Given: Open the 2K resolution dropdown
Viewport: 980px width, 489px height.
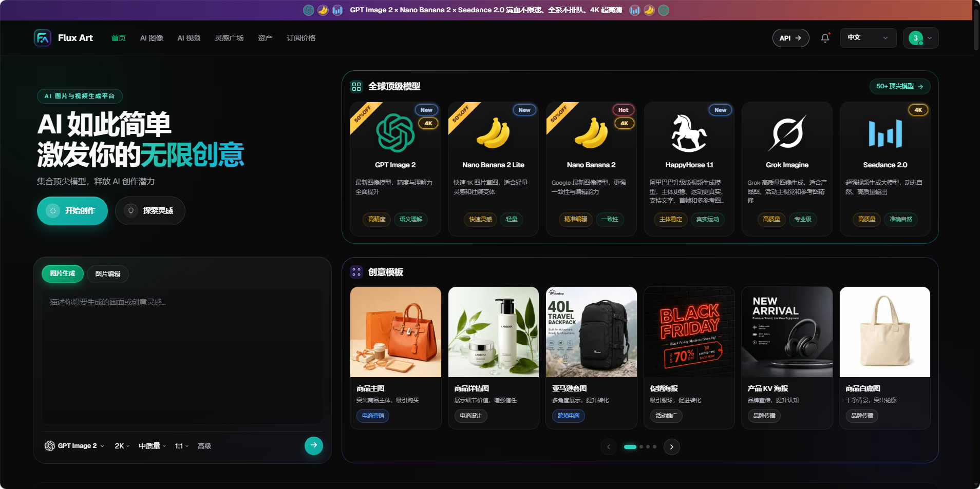Looking at the screenshot, I should click(122, 446).
